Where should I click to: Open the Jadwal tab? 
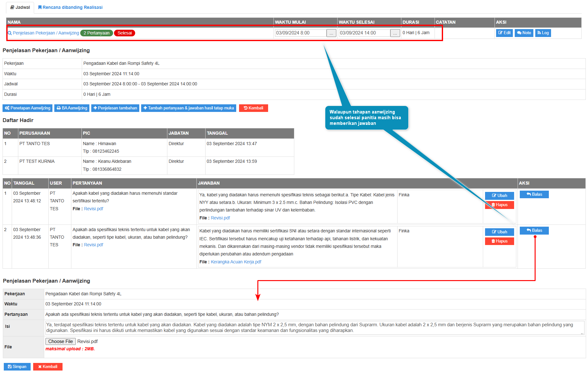point(20,7)
